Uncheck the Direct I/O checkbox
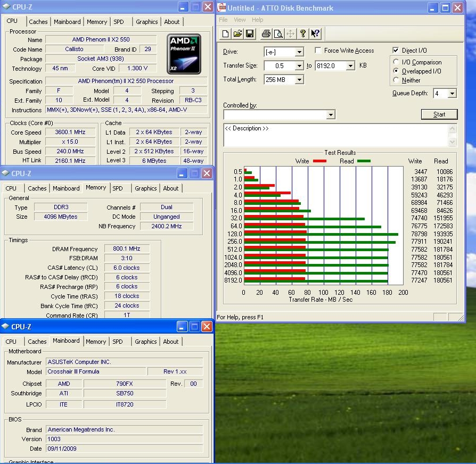The image size is (476, 464). coord(396,51)
